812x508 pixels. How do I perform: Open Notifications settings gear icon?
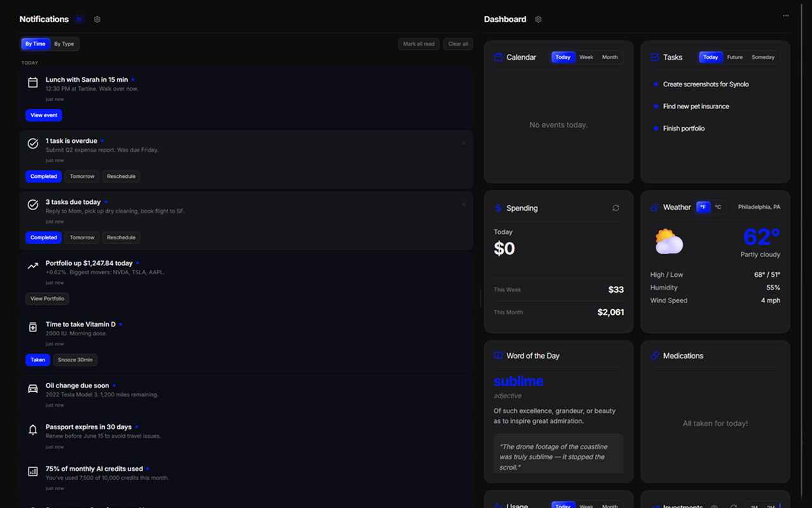point(97,20)
